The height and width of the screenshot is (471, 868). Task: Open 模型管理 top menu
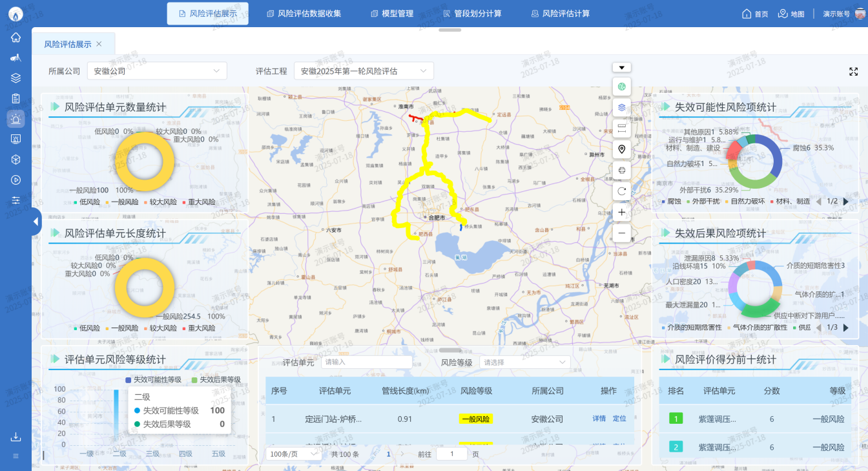pyautogui.click(x=392, y=14)
